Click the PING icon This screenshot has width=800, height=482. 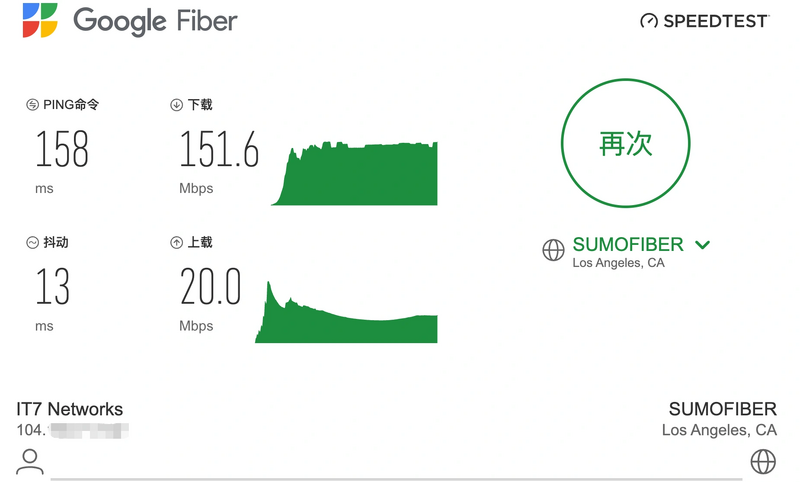coord(32,104)
